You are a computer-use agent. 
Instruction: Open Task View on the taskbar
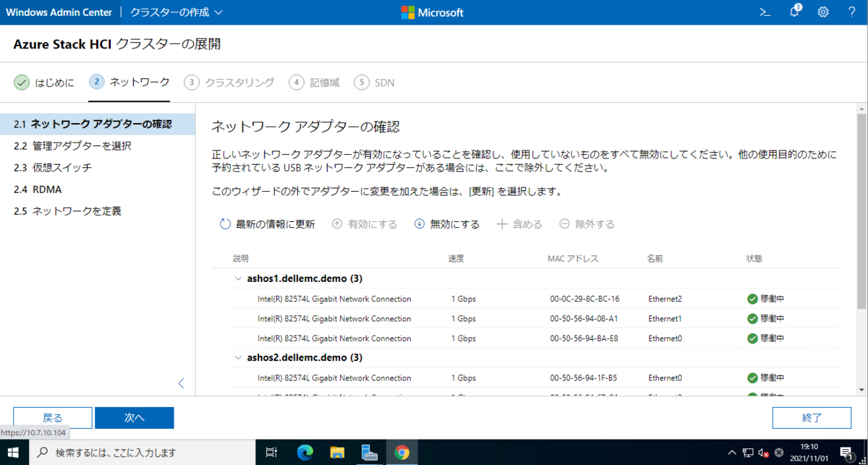tap(271, 453)
